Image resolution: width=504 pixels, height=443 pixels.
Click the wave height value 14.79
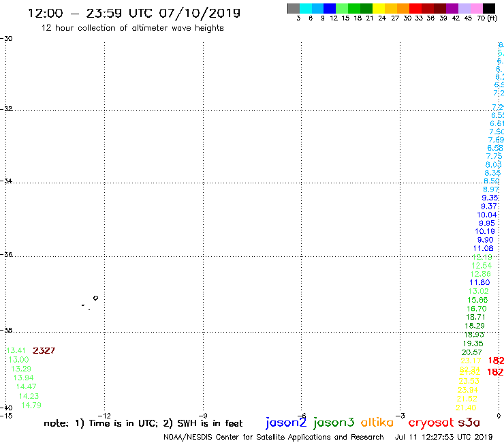31,405
